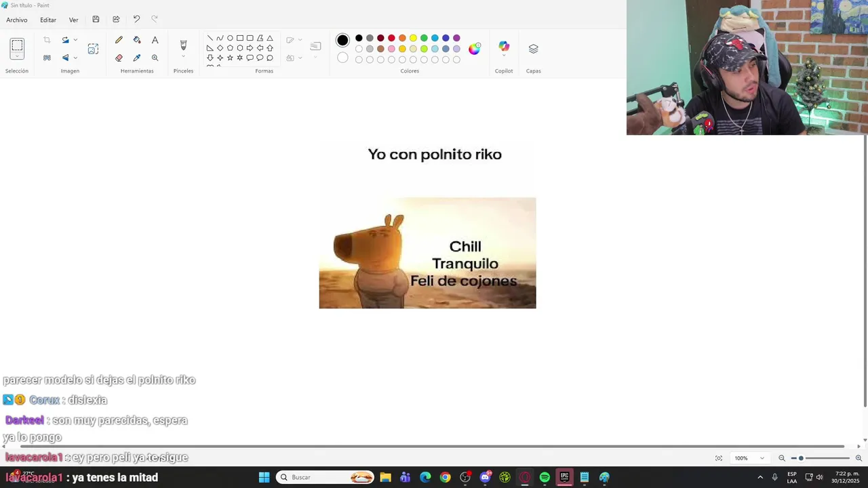Image resolution: width=868 pixels, height=488 pixels.
Task: Select the Triangle shape
Action: coord(270,38)
